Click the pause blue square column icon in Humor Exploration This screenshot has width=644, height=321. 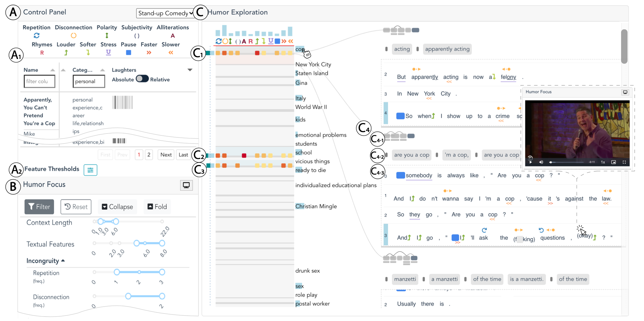pos(277,41)
